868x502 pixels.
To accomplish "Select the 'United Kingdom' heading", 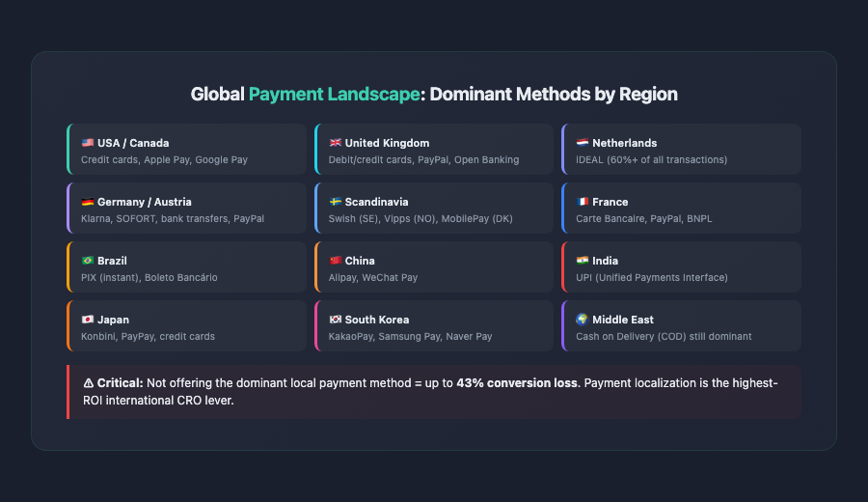I will 387,143.
